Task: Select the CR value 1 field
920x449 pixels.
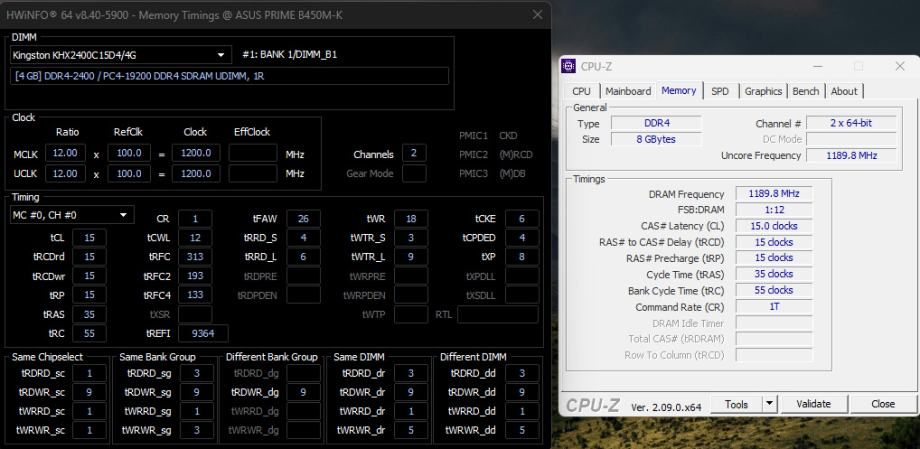Action: (x=195, y=219)
